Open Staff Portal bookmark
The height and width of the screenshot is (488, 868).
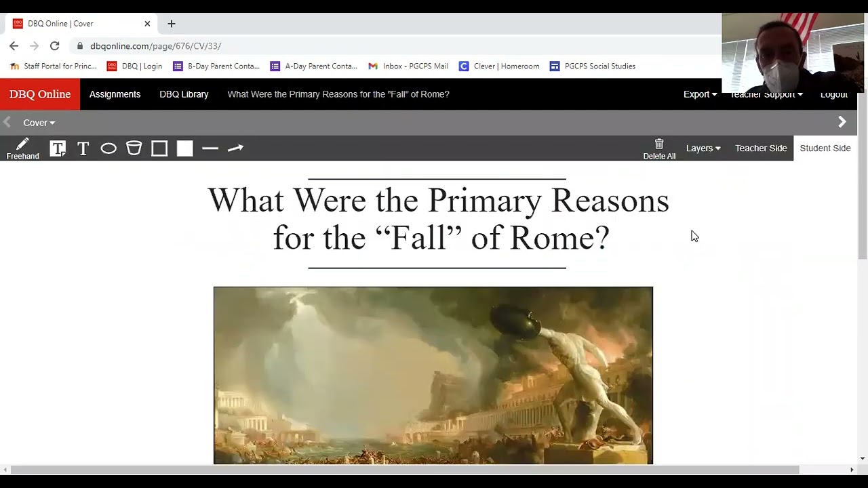pyautogui.click(x=53, y=66)
